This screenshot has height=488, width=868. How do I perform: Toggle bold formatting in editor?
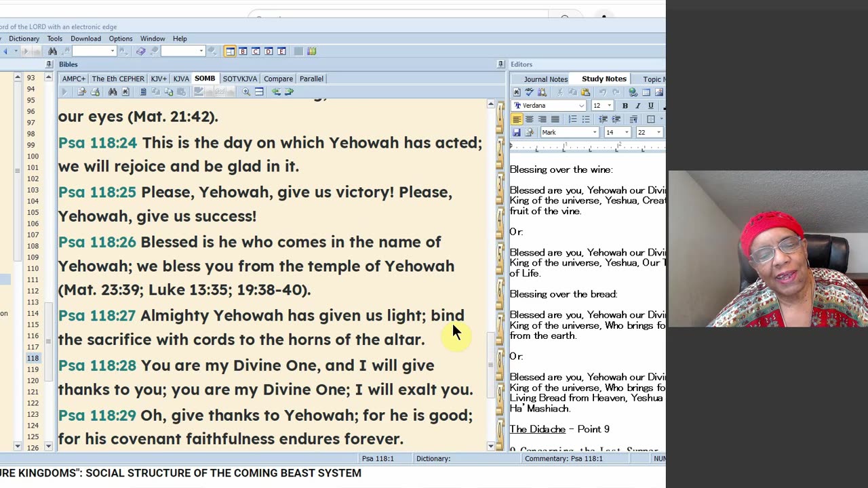pos(625,106)
